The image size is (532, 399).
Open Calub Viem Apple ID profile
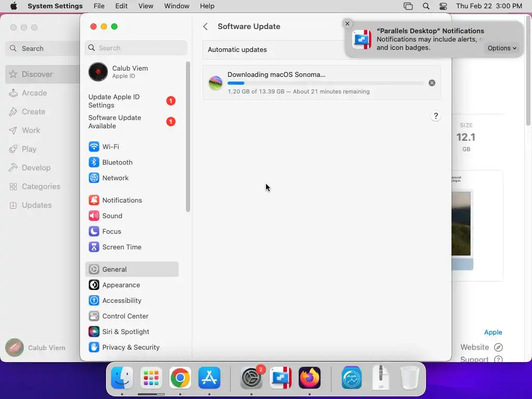tap(131, 72)
